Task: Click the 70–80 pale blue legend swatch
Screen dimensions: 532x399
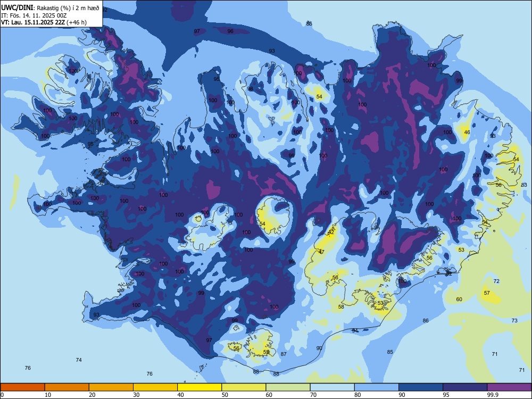Action: click(x=332, y=387)
